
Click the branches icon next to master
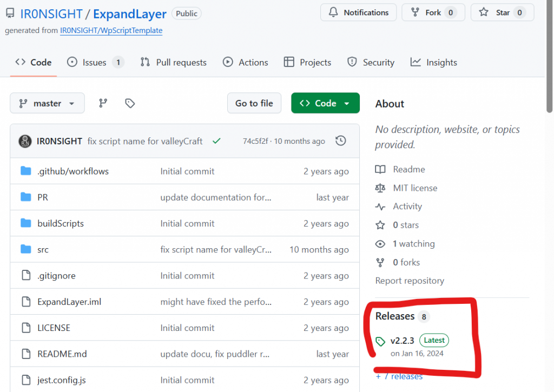103,103
